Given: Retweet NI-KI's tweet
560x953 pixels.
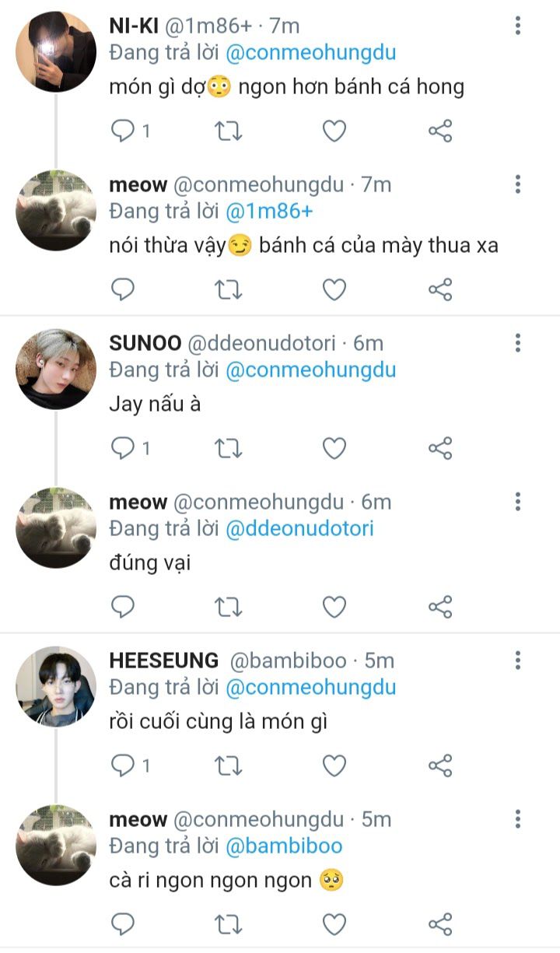Looking at the screenshot, I should click(x=229, y=131).
